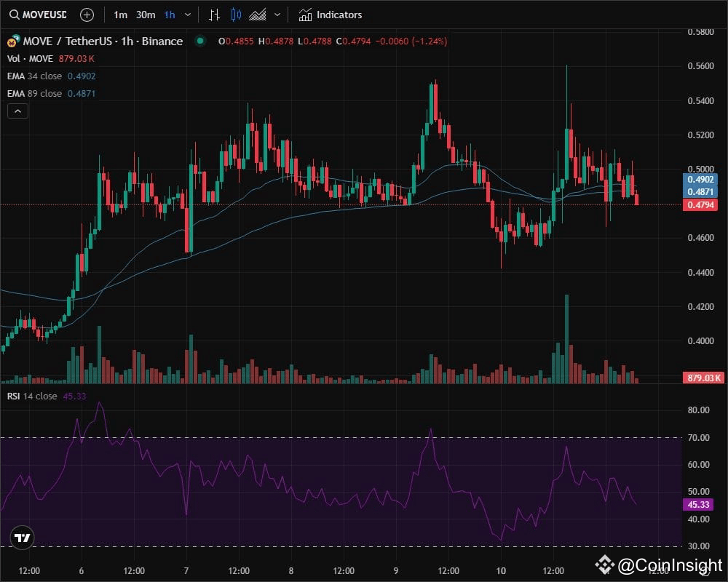Click the market status green dot indicator

[199, 41]
